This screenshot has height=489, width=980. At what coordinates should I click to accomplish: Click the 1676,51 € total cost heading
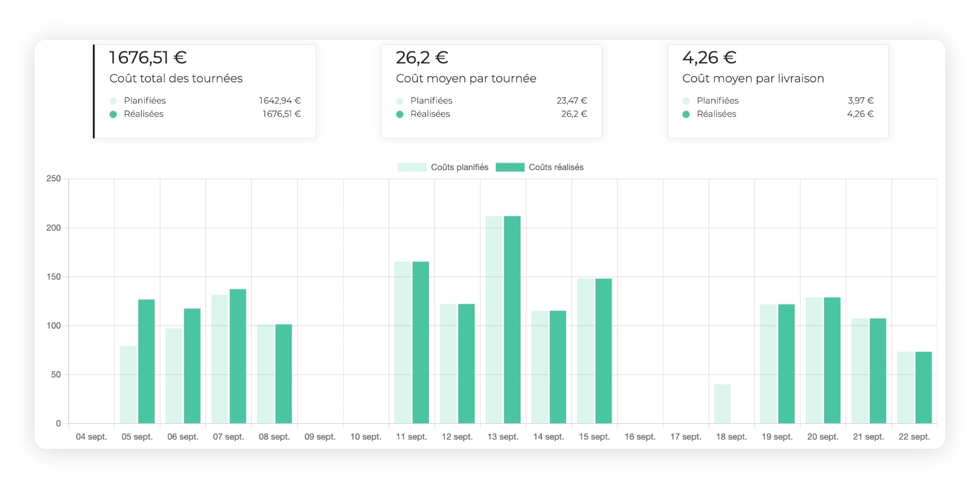pos(148,58)
